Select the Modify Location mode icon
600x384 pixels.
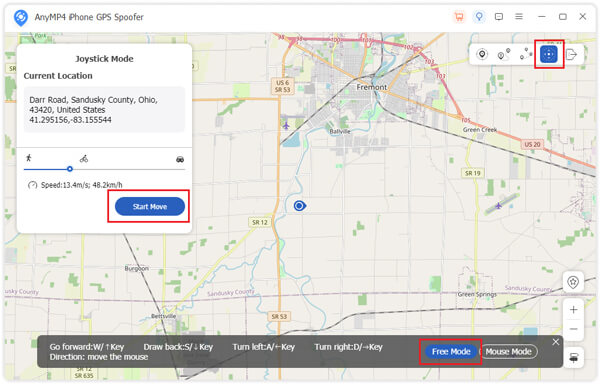[482, 54]
